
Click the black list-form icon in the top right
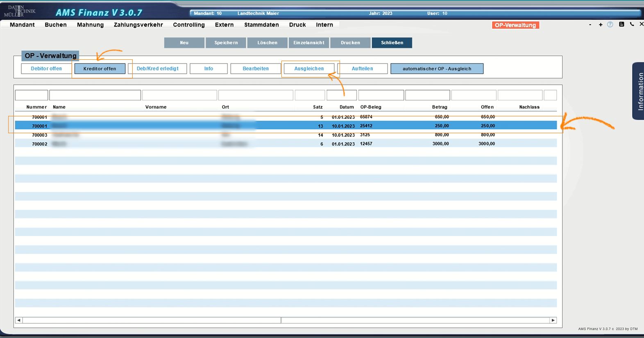(621, 25)
